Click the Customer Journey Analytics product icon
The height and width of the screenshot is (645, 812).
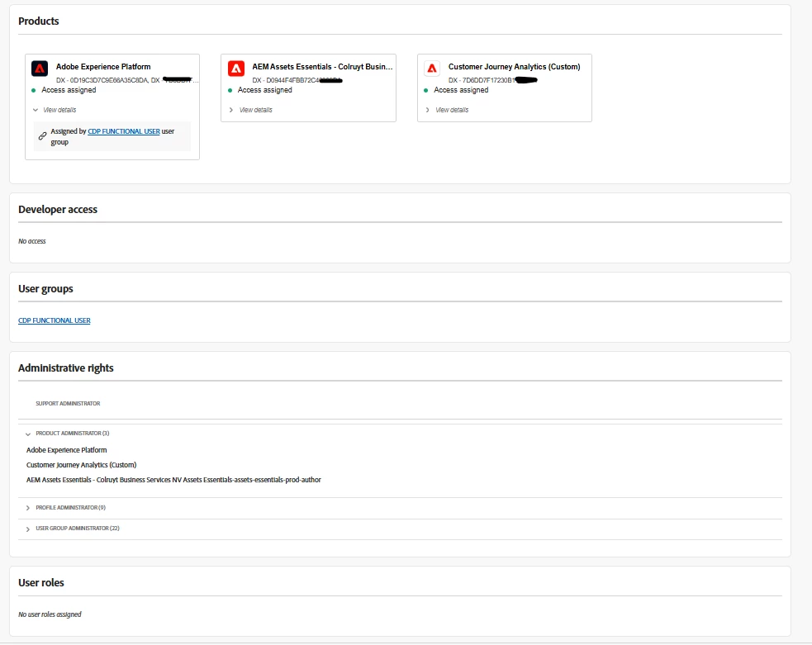point(432,69)
